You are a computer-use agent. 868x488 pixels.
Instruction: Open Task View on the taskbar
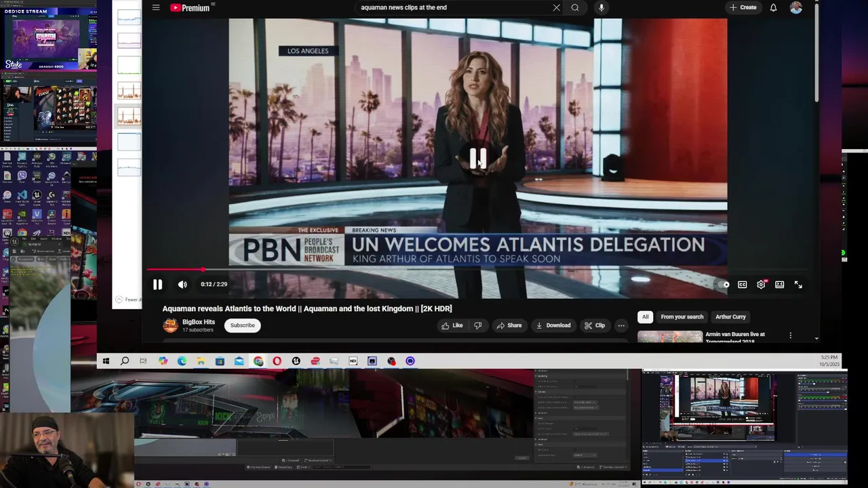(143, 361)
